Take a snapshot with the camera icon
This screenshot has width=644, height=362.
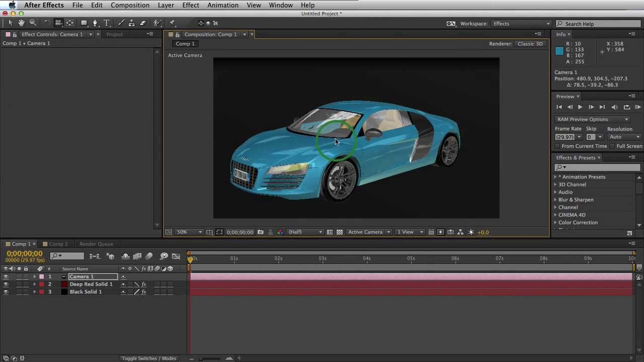click(x=260, y=232)
